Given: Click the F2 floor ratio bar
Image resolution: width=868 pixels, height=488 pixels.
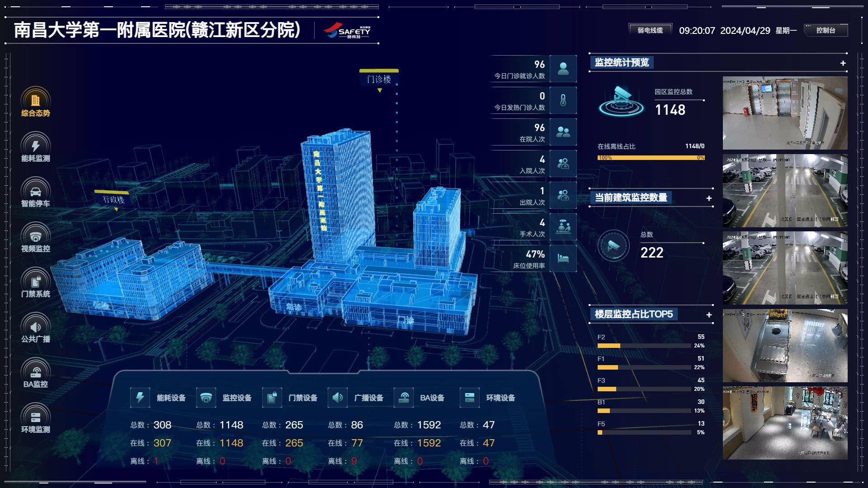Looking at the screenshot, I should (644, 346).
